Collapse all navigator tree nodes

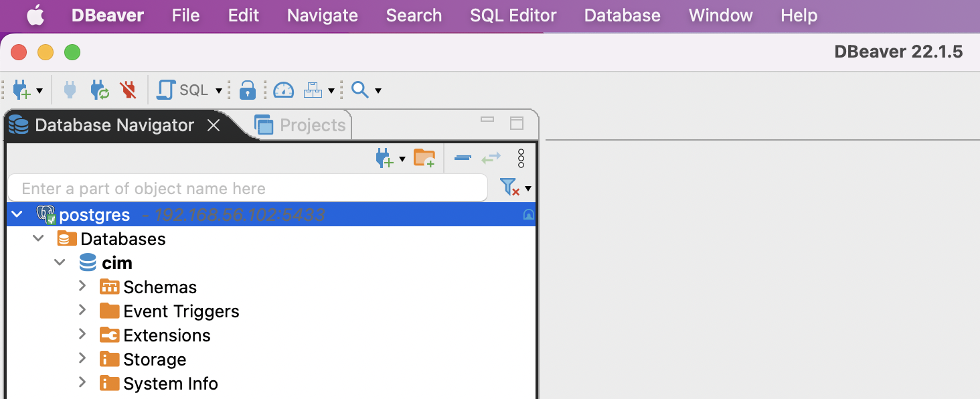click(x=463, y=159)
